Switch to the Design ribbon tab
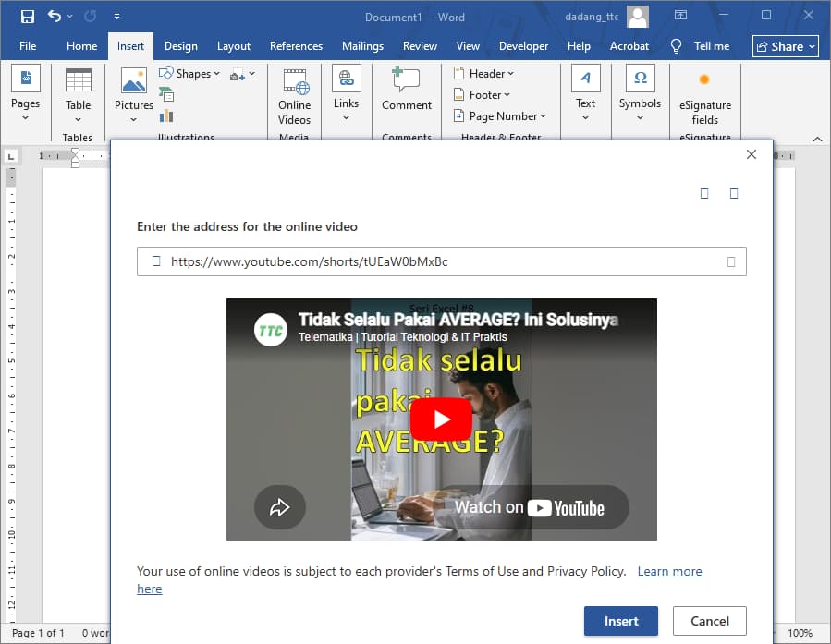The width and height of the screenshot is (831, 644). (x=181, y=45)
